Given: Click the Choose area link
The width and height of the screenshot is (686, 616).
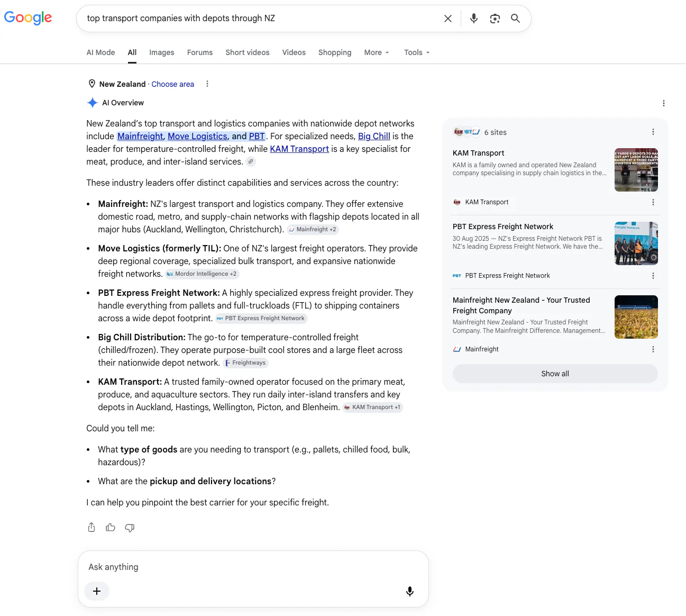Looking at the screenshot, I should click(173, 84).
